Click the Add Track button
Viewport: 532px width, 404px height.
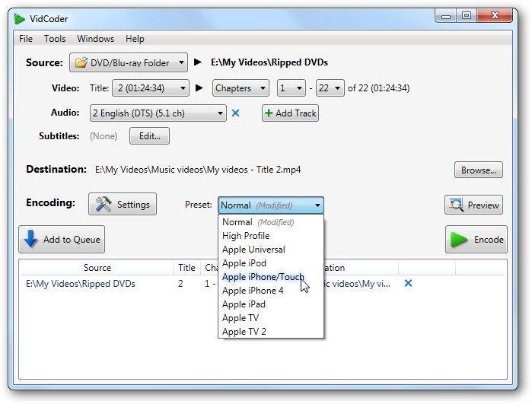coord(290,113)
